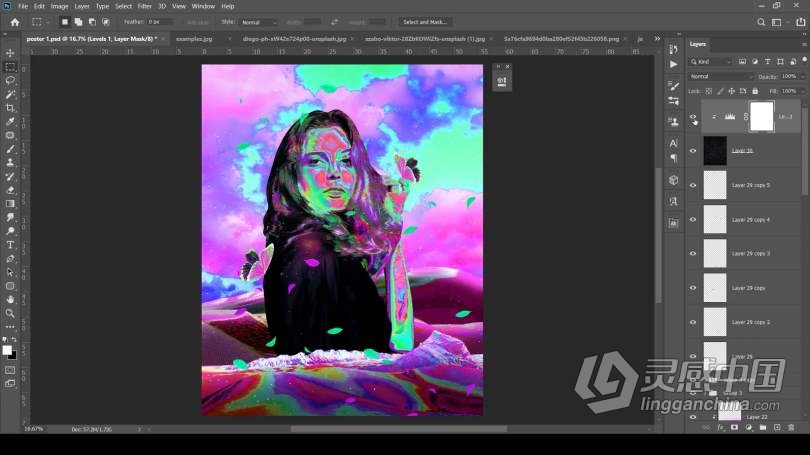This screenshot has width=810, height=455.
Task: Create a new group folder button
Action: pyautogui.click(x=763, y=428)
